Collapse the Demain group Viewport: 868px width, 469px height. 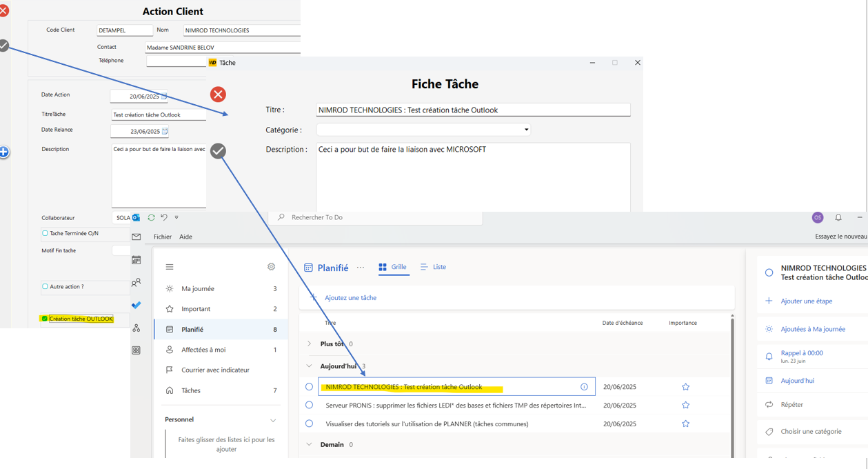pos(309,445)
